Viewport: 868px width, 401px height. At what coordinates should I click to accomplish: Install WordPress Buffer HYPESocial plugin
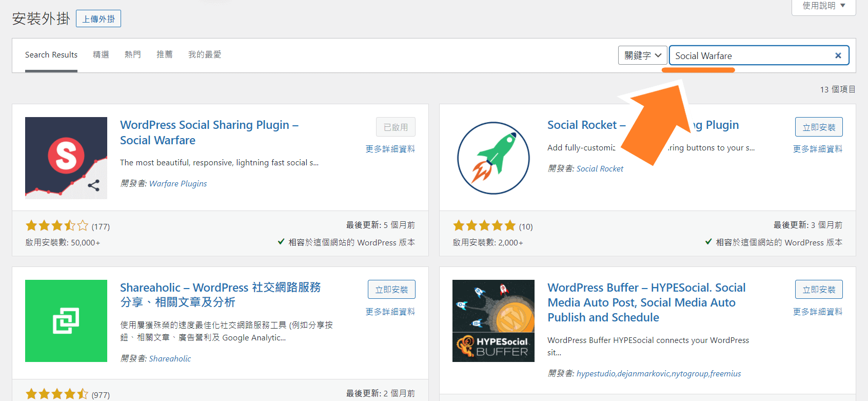[819, 289]
